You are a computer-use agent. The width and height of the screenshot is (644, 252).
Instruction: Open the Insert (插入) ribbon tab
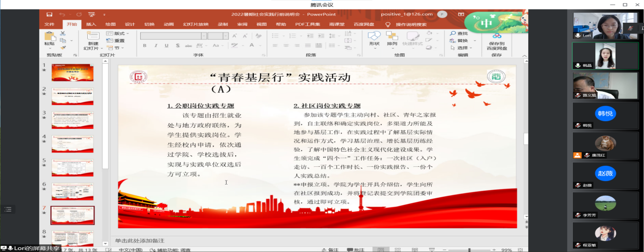coord(91,24)
